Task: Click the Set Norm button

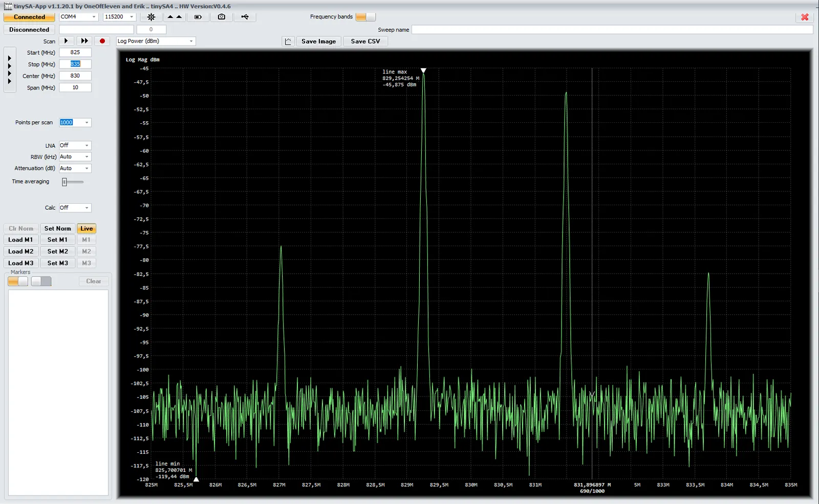Action: point(57,228)
